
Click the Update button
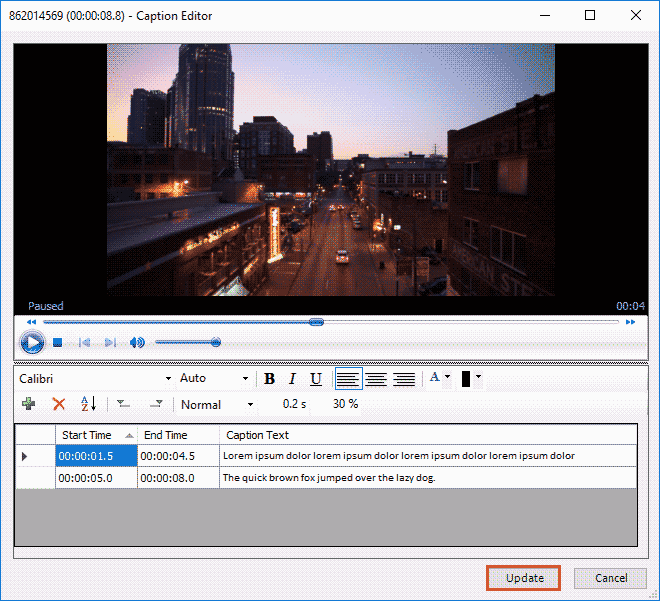524,578
